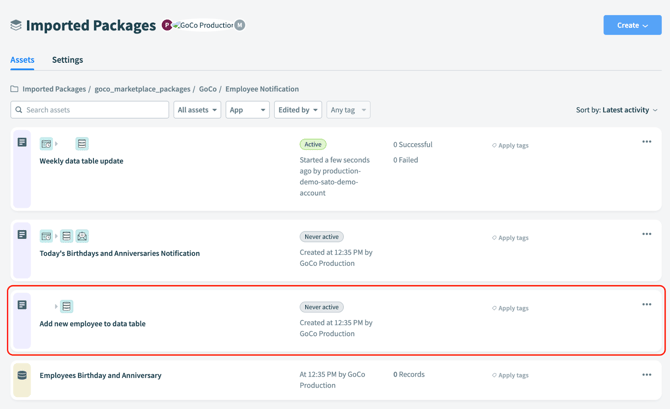Viewport: 670px width, 409px height.
Task: Open the three-dot menu for Weekly data table update
Action: click(x=646, y=142)
